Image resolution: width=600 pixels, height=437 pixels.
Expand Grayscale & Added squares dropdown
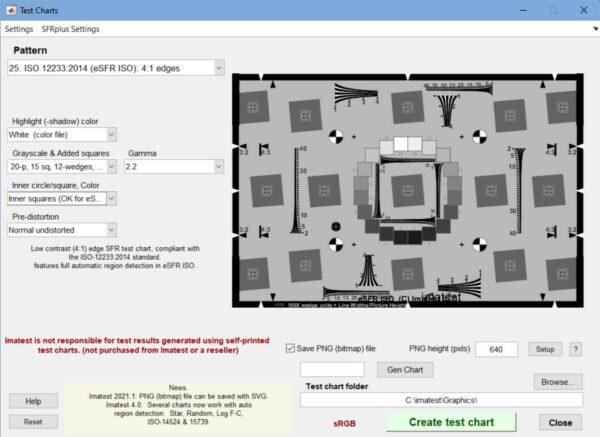(62, 167)
